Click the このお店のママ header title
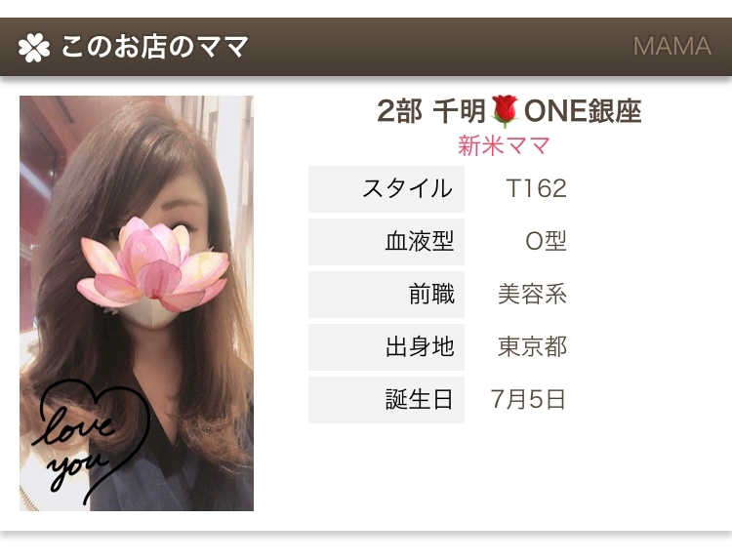Image resolution: width=732 pixels, height=560 pixels. tap(154, 47)
